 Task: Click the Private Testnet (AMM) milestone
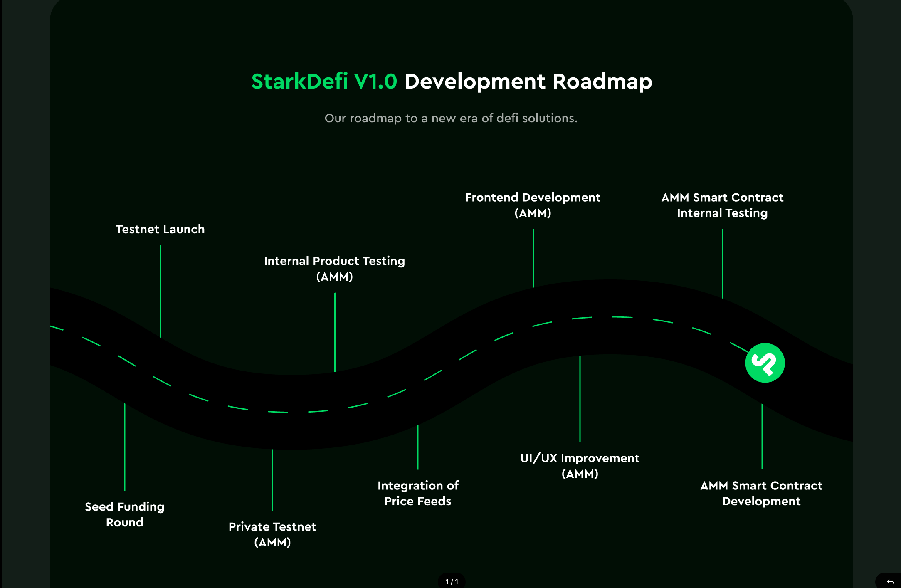pyautogui.click(x=272, y=534)
